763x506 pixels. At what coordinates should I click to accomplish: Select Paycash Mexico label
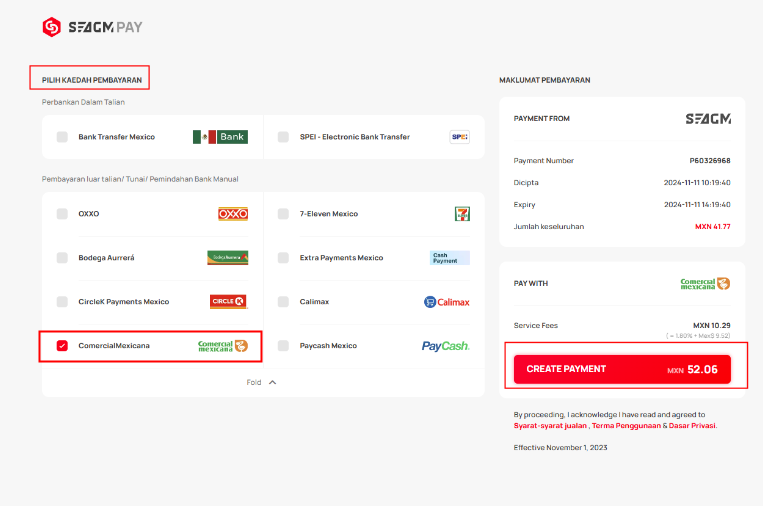(x=328, y=345)
